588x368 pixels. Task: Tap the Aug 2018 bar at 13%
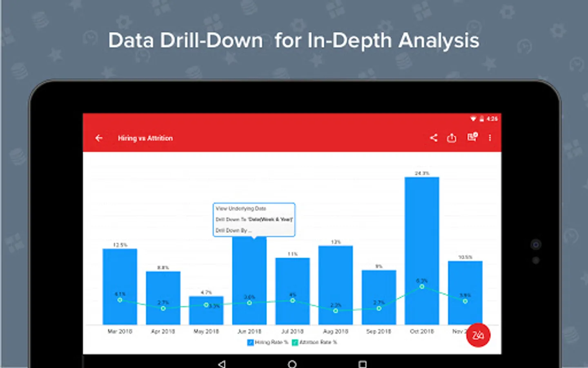click(x=336, y=285)
